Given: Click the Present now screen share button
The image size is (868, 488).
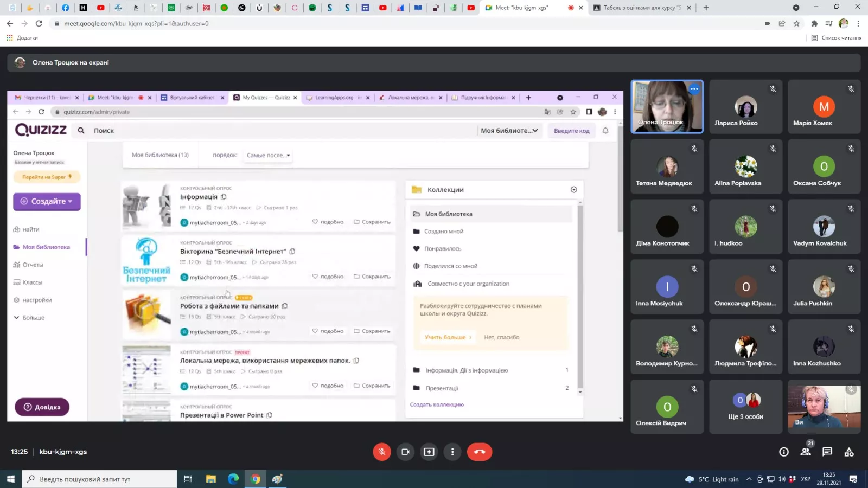Looking at the screenshot, I should point(429,452).
